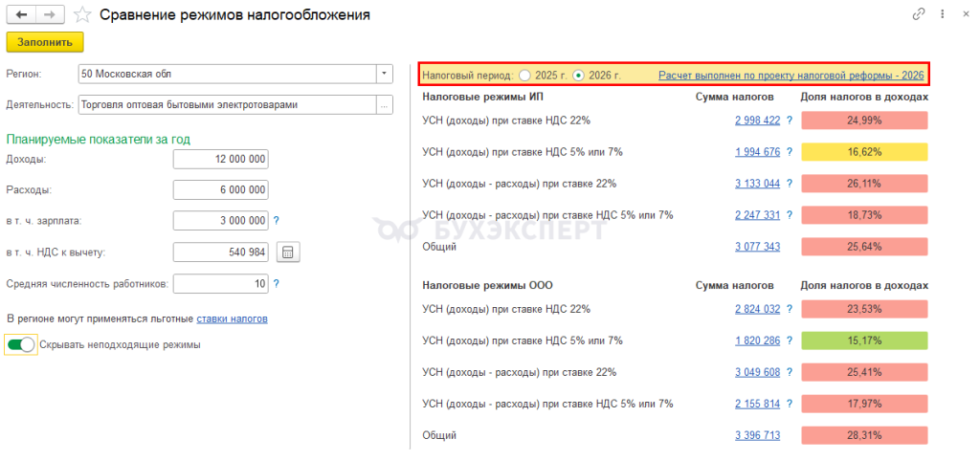The height and width of the screenshot is (461, 980).
Task: Toggle Скрывать неподходящие режимы switch
Action: click(21, 344)
